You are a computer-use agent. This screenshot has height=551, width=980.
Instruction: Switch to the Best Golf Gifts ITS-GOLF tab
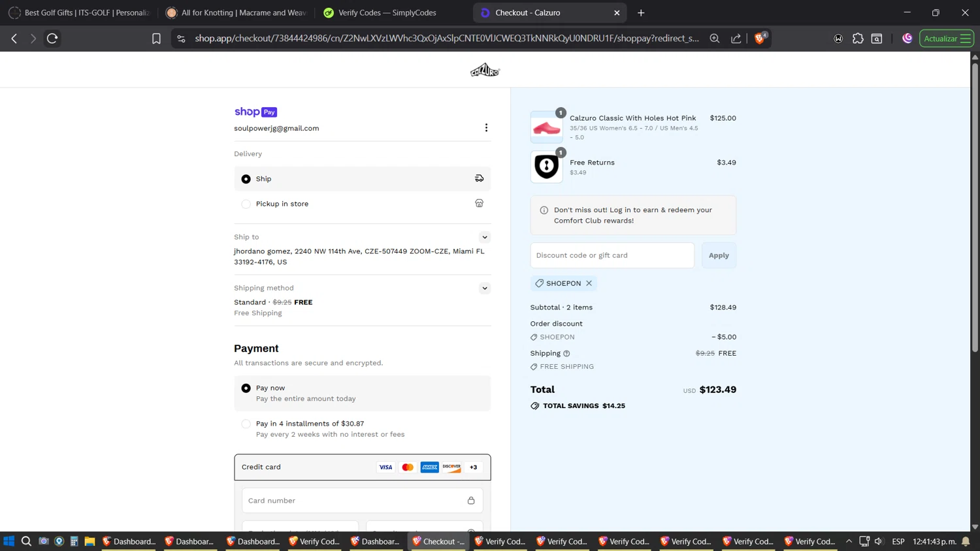pos(80,12)
